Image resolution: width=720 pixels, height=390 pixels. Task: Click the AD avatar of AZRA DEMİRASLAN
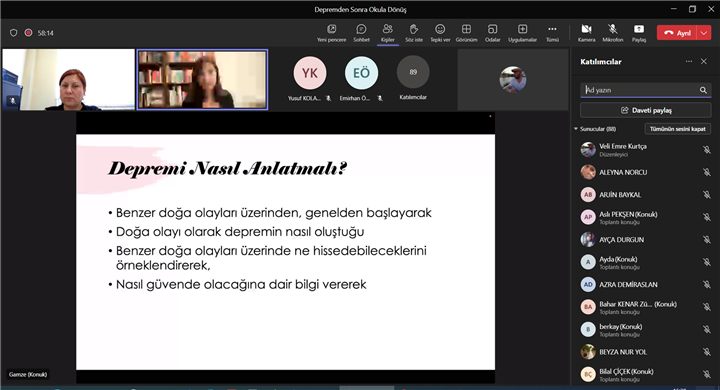[588, 284]
